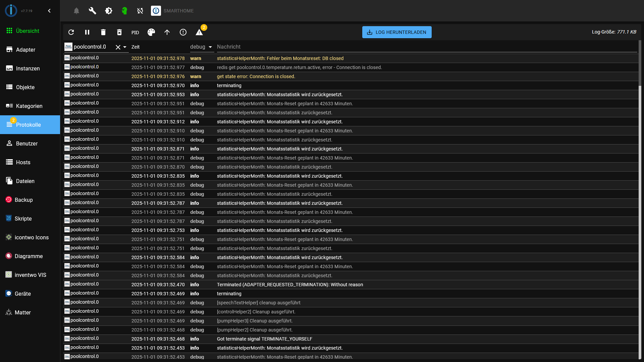Click the warning triangle with badge 2

point(200,32)
